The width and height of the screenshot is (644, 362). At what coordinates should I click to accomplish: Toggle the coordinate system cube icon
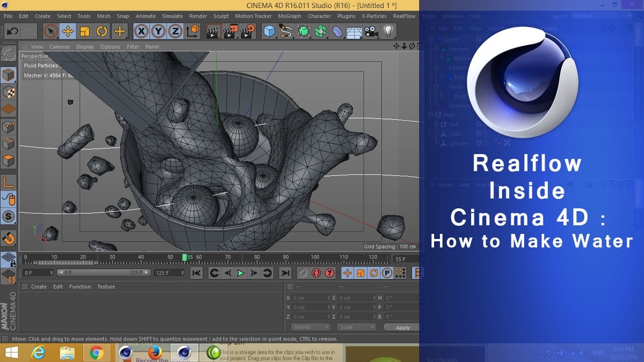click(193, 32)
